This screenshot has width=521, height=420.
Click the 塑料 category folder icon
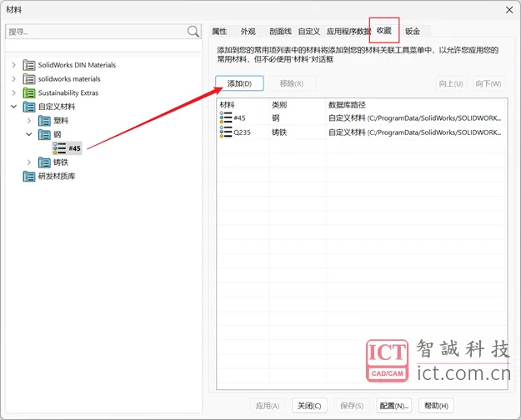pos(44,121)
